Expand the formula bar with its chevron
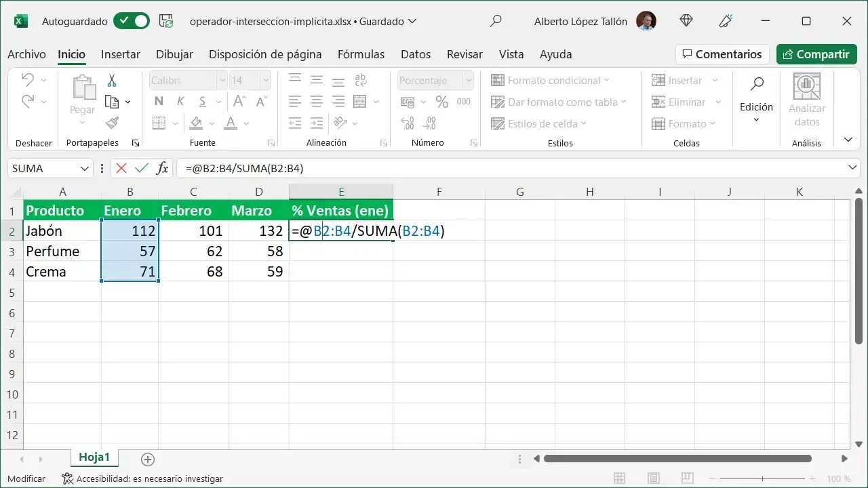The image size is (868, 488). coord(853,167)
